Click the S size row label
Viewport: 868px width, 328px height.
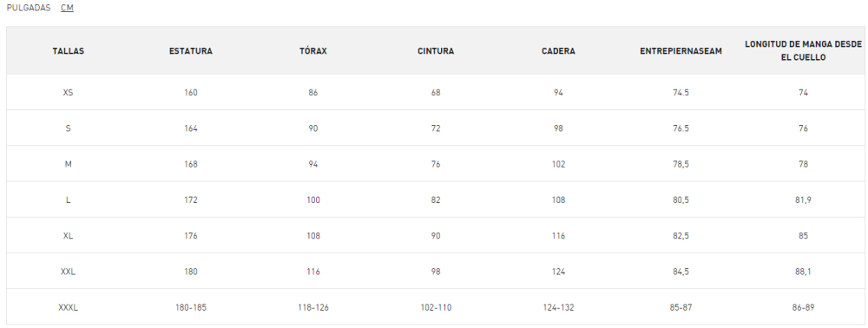[x=68, y=128]
